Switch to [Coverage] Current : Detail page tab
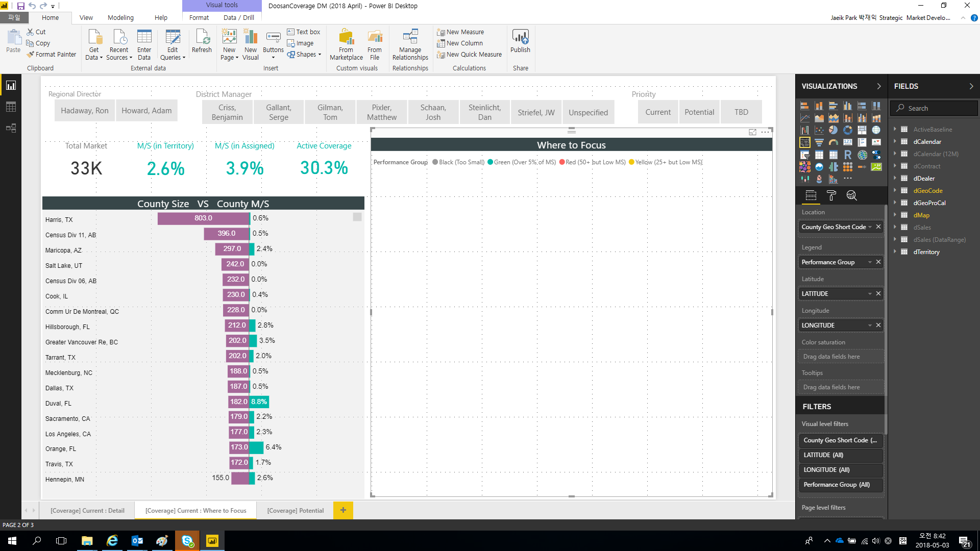 [x=87, y=511]
